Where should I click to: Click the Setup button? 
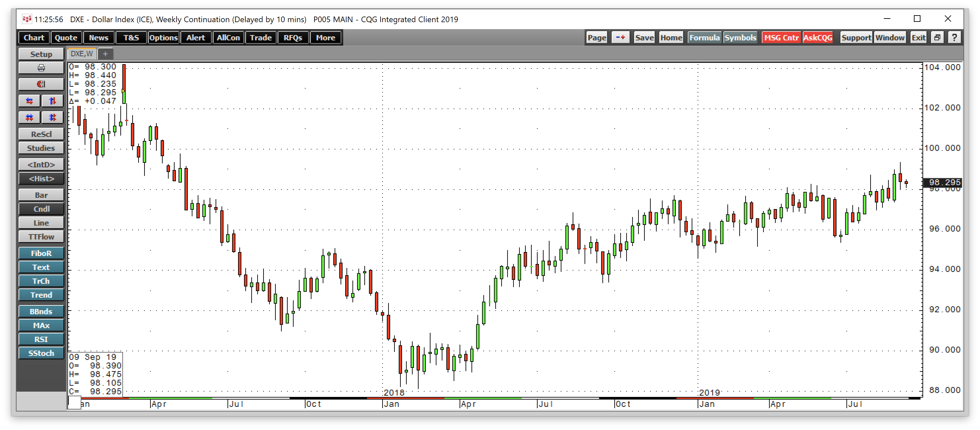41,54
